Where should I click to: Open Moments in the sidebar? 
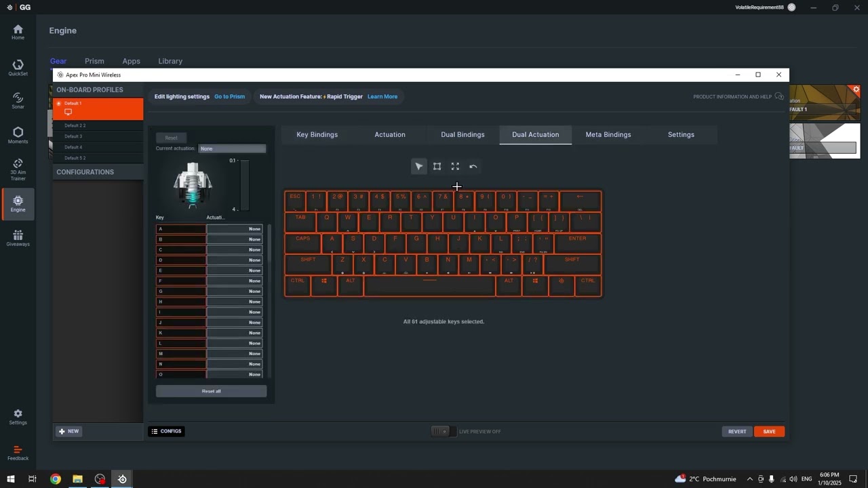(18, 136)
